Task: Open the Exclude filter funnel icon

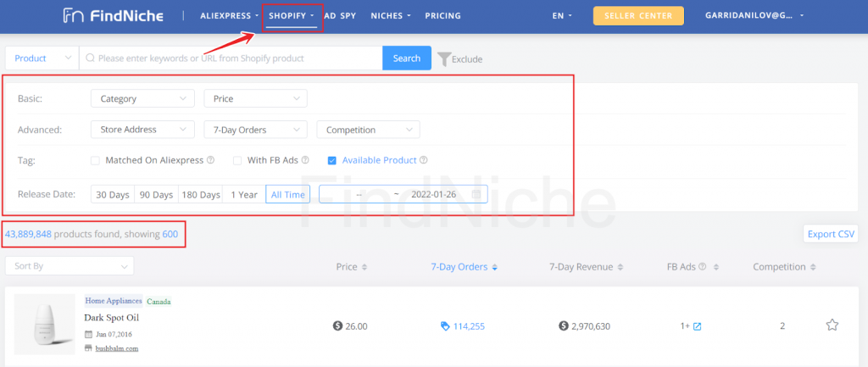Action: [x=444, y=58]
